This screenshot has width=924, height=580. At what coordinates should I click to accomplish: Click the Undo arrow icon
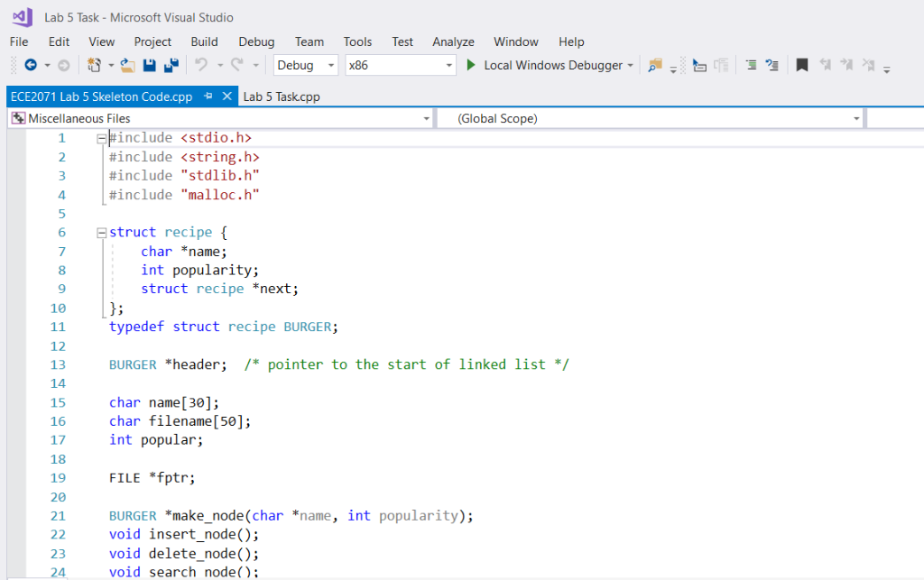(x=201, y=65)
